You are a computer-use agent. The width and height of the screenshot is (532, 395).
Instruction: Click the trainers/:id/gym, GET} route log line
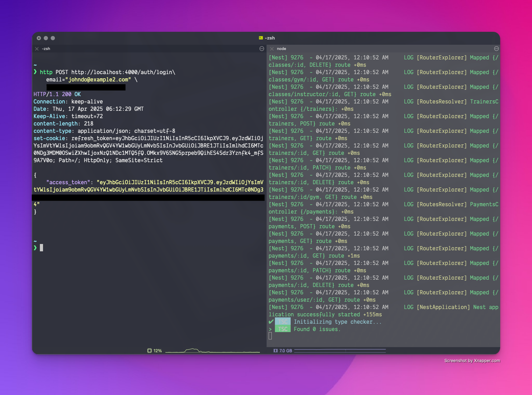click(x=320, y=197)
